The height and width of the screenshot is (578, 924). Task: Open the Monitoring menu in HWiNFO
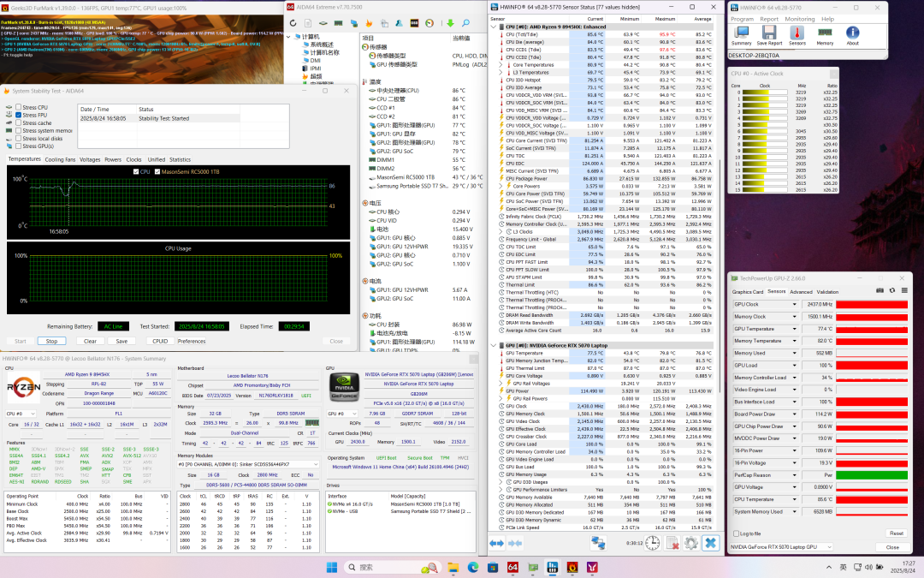[800, 18]
